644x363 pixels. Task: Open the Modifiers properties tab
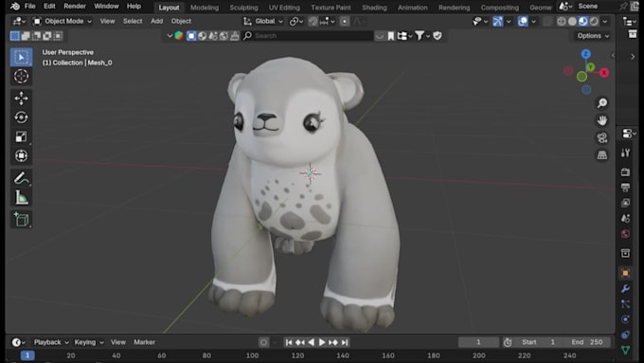point(625,288)
